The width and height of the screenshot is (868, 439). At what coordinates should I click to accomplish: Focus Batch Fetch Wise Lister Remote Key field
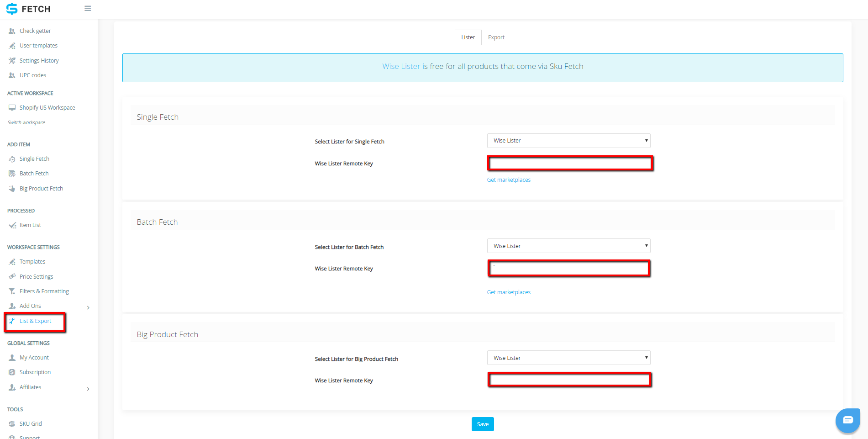(x=569, y=269)
